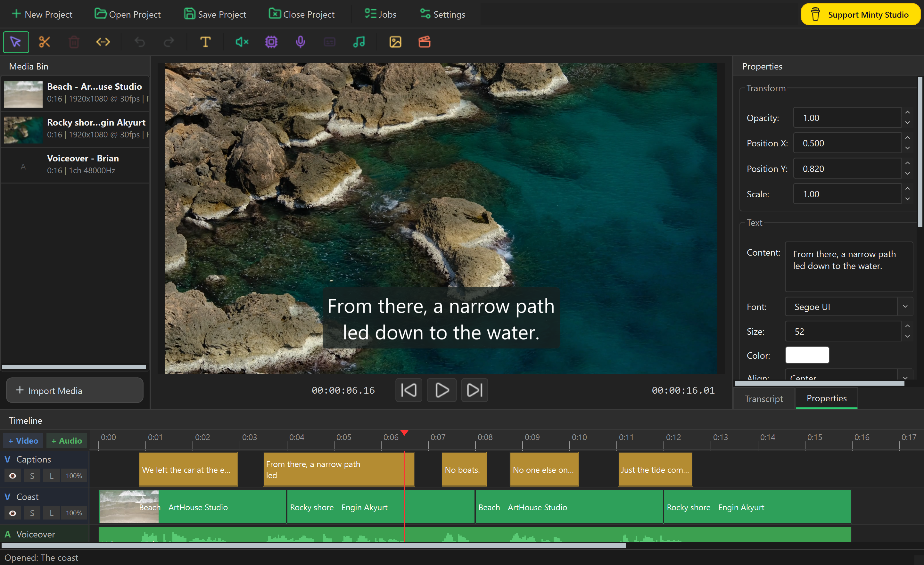Click the mute speaker icon
This screenshot has width=924, height=565.
[x=242, y=42]
